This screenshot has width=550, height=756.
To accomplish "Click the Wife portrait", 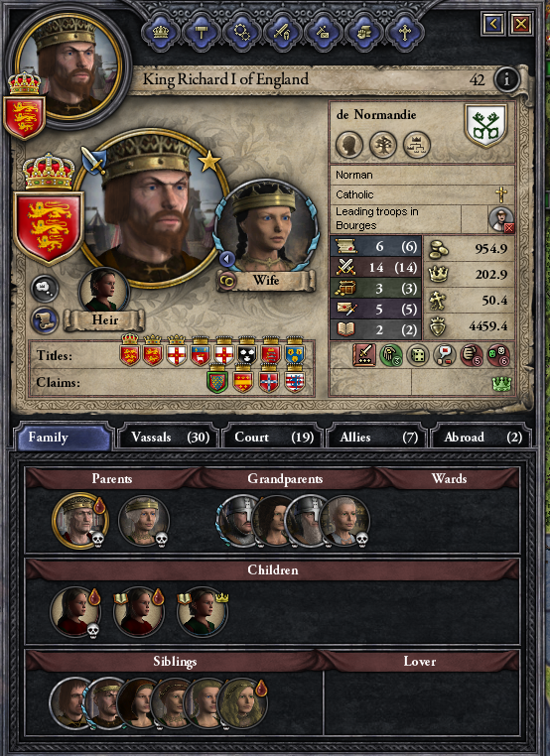I will pyautogui.click(x=265, y=232).
